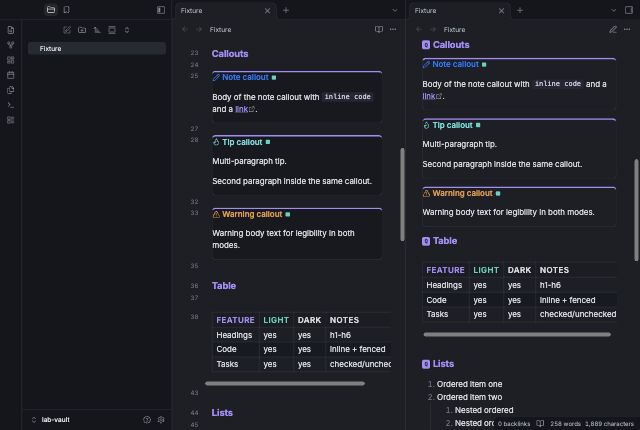Open graph view from the ribbon
640x430 pixels.
(11, 45)
